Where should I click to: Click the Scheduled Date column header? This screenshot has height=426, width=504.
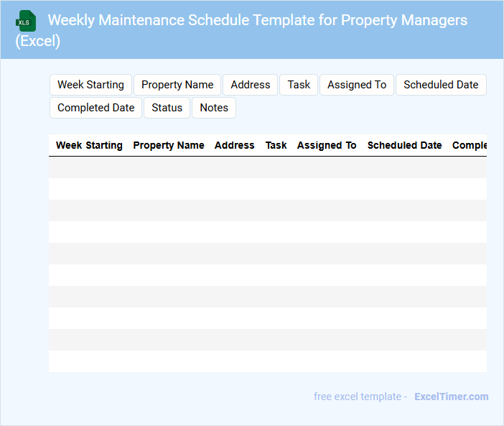click(404, 145)
